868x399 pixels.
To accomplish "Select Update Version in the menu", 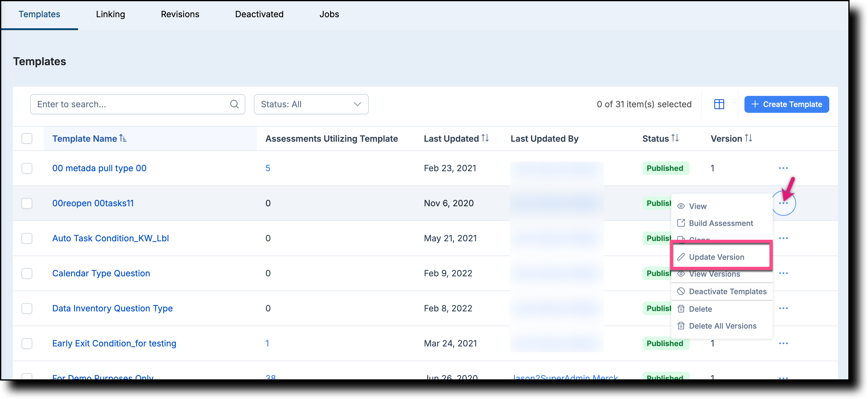I will point(722,257).
